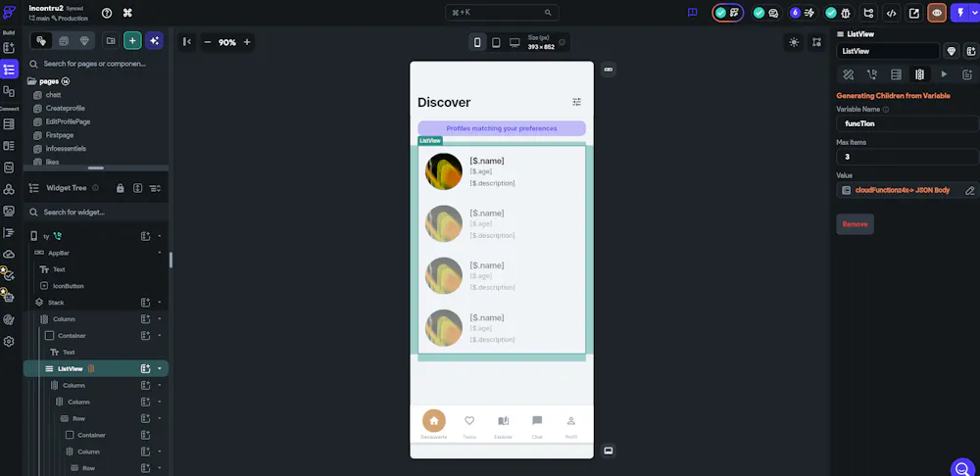Open the Createprofile page
This screenshot has height=476, width=980.
[x=65, y=108]
